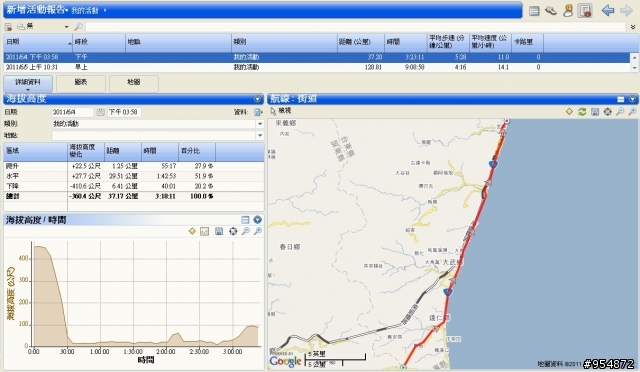The image size is (640, 372).
Task: Open the elevation/time chart menu arrow
Action: [257, 220]
